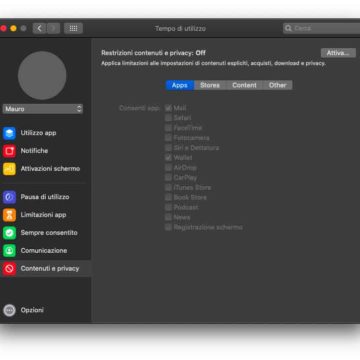Toggle the AirDrop checkbox
This screenshot has width=360, height=360.
(168, 168)
